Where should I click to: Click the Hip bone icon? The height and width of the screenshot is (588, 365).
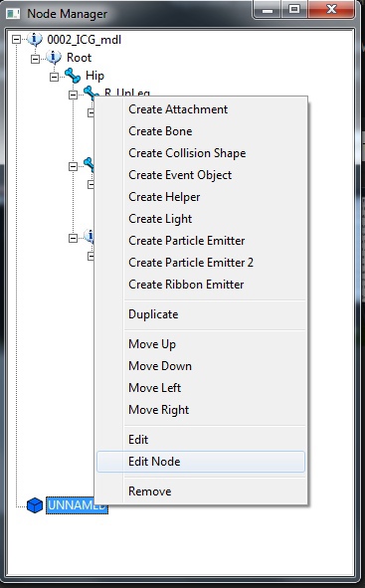click(73, 76)
